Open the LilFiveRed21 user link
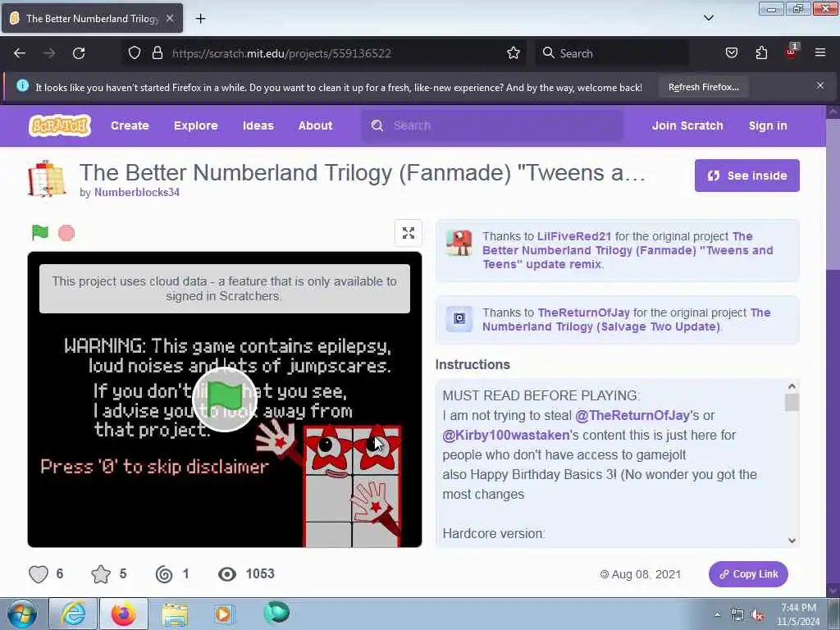840x630 pixels. pos(573,236)
